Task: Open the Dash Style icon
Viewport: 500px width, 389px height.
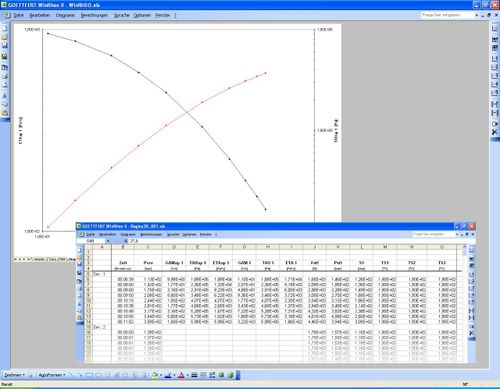Action: pos(203,375)
